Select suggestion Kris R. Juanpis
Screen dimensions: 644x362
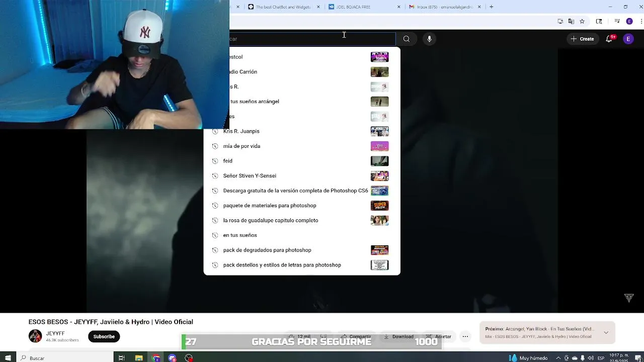tap(302, 131)
